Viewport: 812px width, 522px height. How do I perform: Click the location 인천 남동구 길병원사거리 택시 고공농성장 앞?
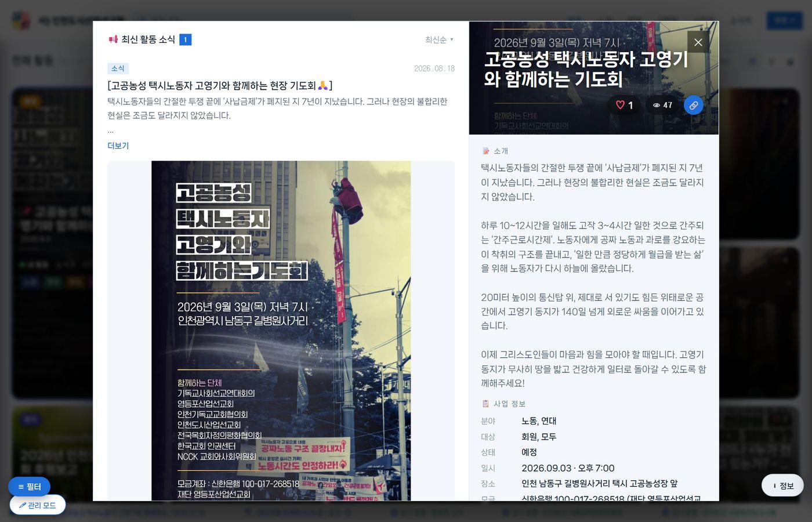point(599,484)
